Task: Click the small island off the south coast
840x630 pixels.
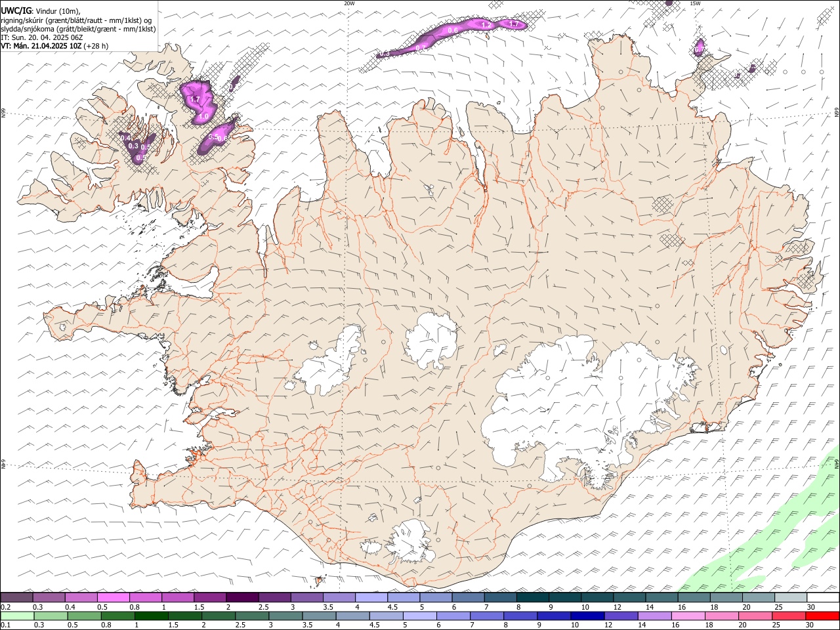Action: (x=320, y=580)
